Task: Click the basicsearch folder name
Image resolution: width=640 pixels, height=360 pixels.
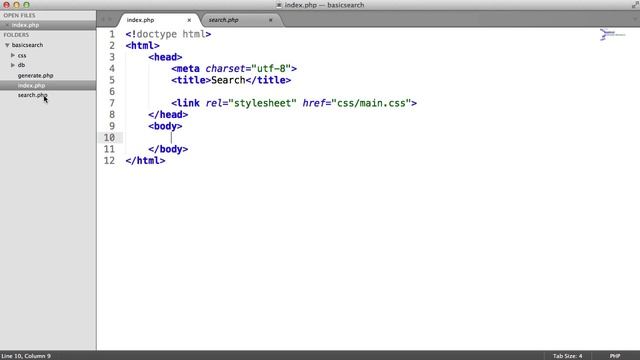Action: 27,45
